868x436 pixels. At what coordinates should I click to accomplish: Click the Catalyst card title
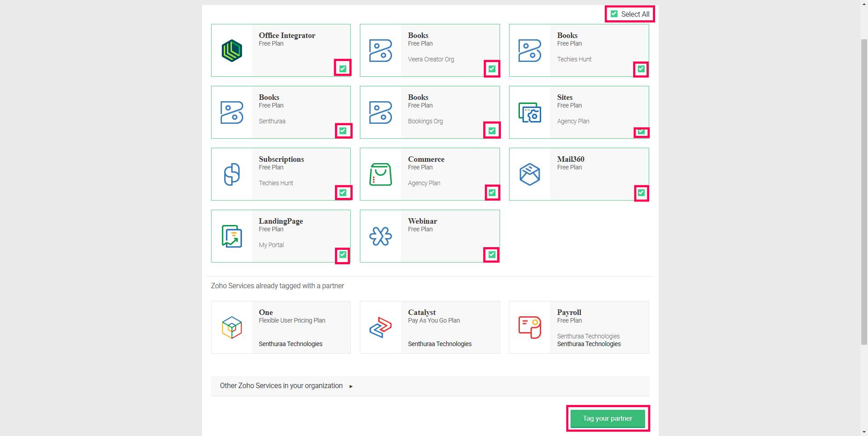point(422,312)
